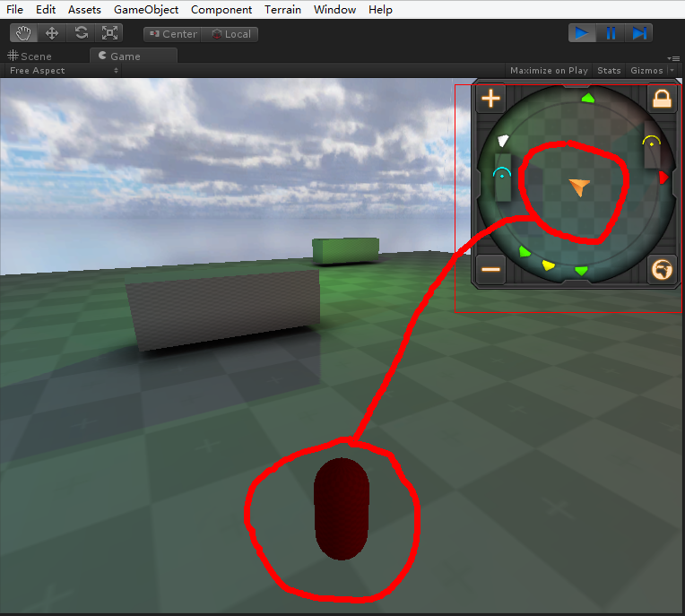Open the Edit menu
This screenshot has width=685, height=616.
[x=46, y=9]
